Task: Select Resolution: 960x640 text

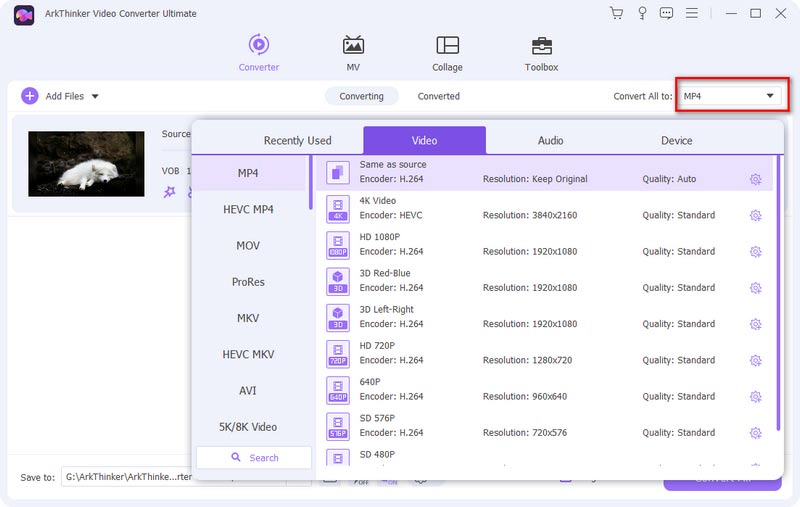Action: pos(525,396)
